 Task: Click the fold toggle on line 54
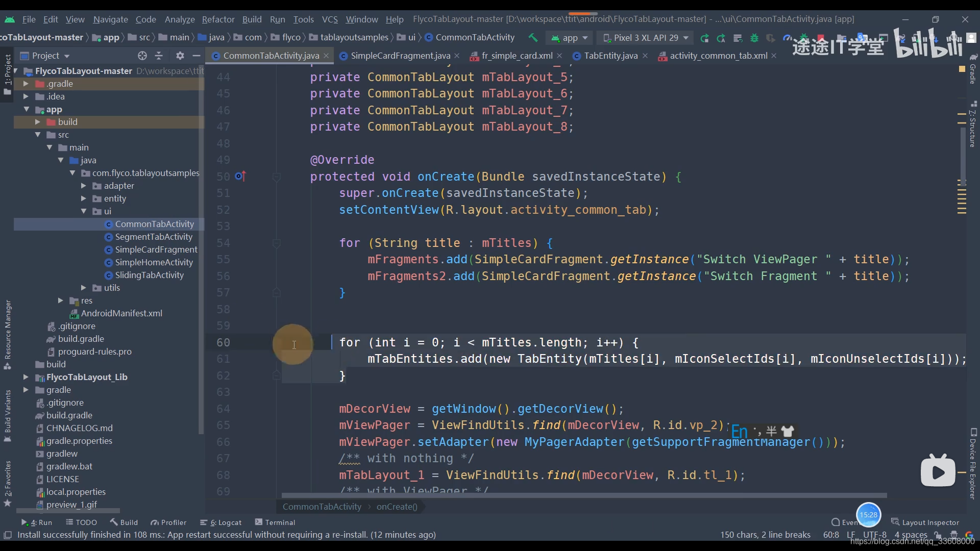(x=277, y=243)
